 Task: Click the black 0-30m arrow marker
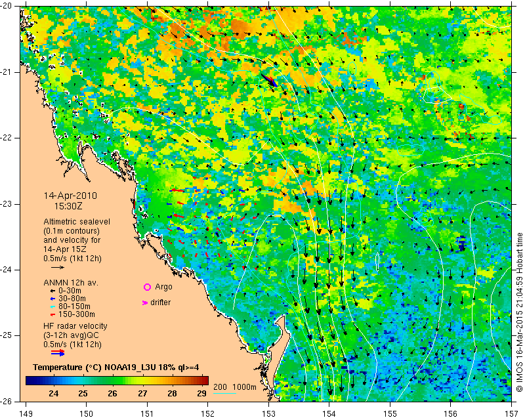click(x=52, y=291)
